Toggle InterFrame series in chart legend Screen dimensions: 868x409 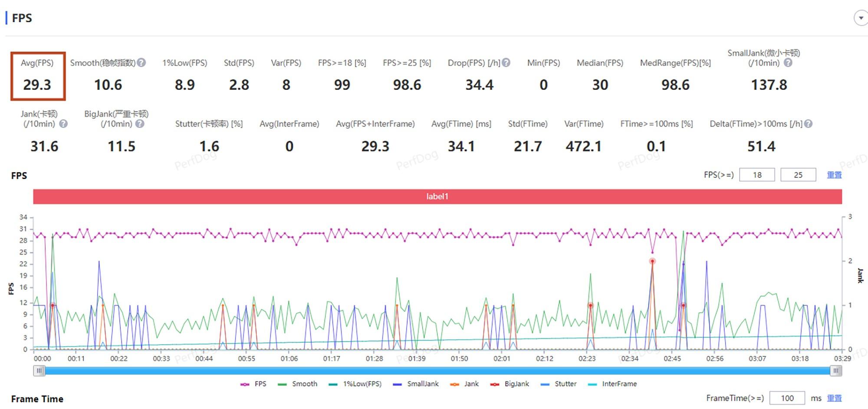tap(612, 384)
